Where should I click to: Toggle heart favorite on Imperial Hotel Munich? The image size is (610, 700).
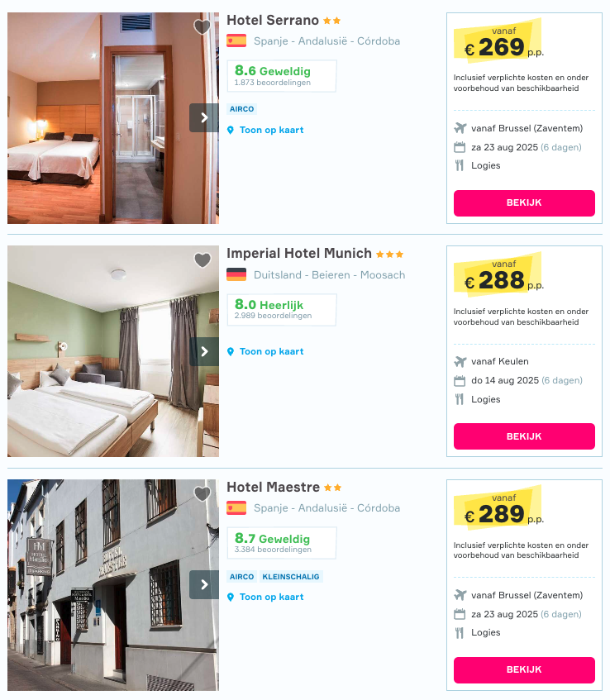(203, 260)
